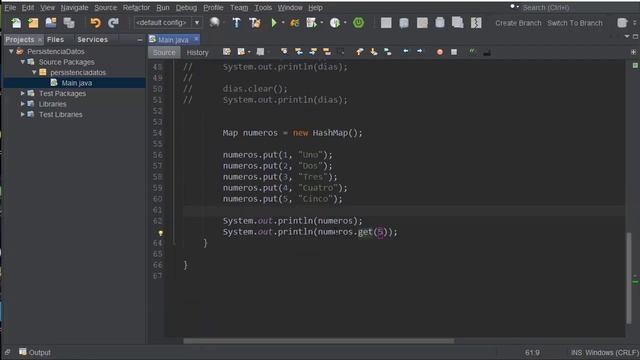Image resolution: width=640 pixels, height=360 pixels.
Task: Click the Uncomment icon in editor toolbar
Action: click(487, 52)
